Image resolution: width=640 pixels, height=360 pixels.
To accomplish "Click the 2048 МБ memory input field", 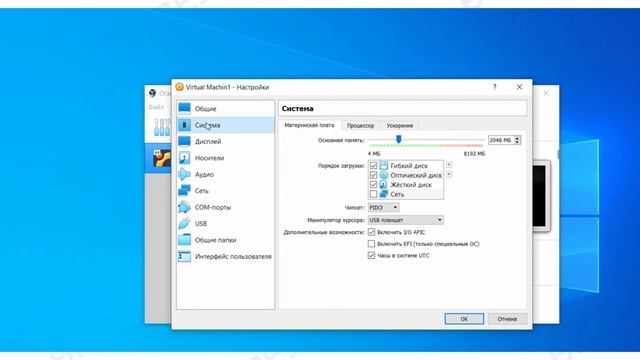I will click(x=501, y=140).
